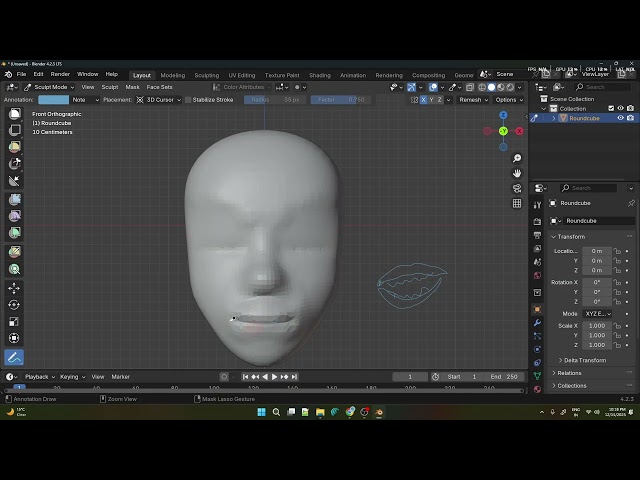Switch to the UV Editing workspace tab
Image resolution: width=640 pixels, height=480 pixels.
point(242,75)
